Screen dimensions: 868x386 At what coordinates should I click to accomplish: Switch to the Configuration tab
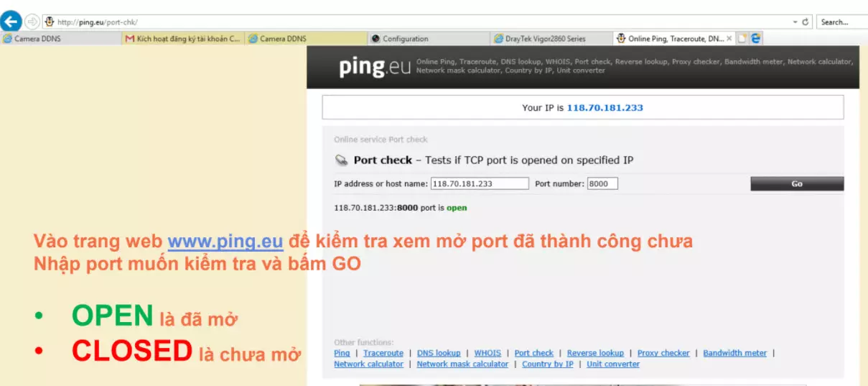click(x=428, y=39)
